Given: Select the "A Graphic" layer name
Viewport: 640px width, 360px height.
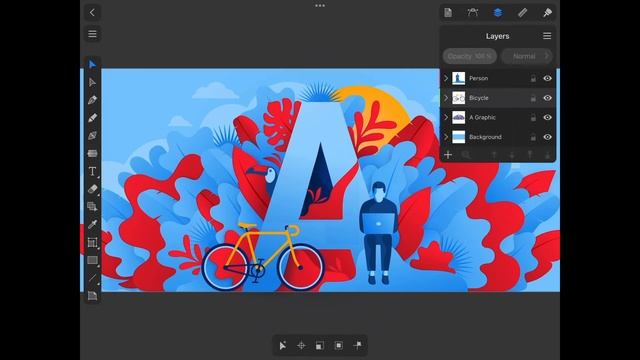Looking at the screenshot, I should point(482,117).
